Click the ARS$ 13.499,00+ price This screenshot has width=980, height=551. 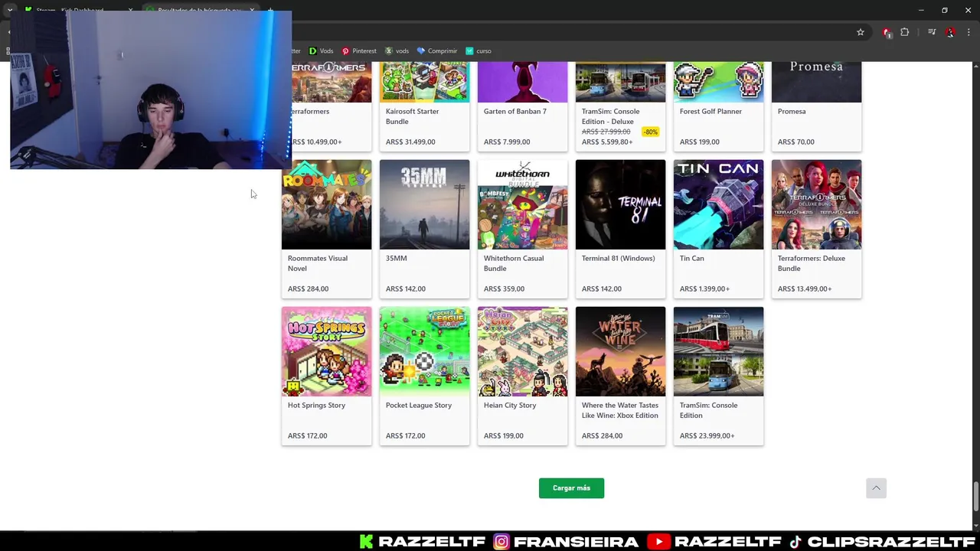805,289
